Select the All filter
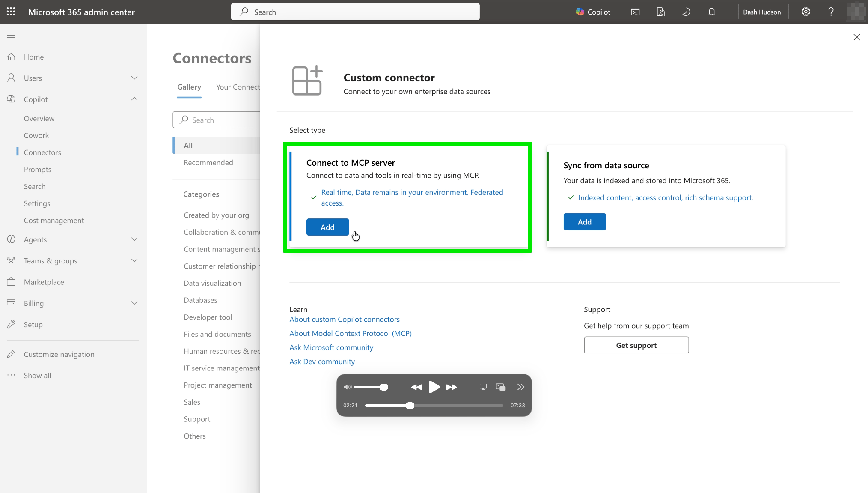This screenshot has height=493, width=868. (x=216, y=145)
